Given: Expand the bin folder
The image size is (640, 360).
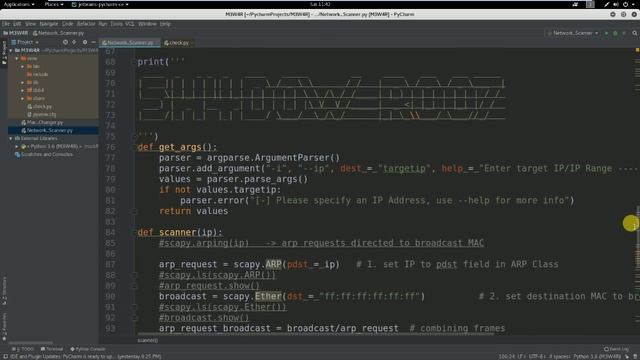Looking at the screenshot, I should point(22,66).
